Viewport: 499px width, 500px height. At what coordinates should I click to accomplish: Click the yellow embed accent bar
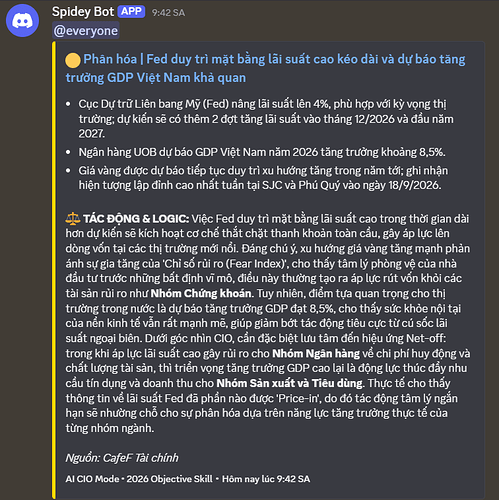[53, 270]
